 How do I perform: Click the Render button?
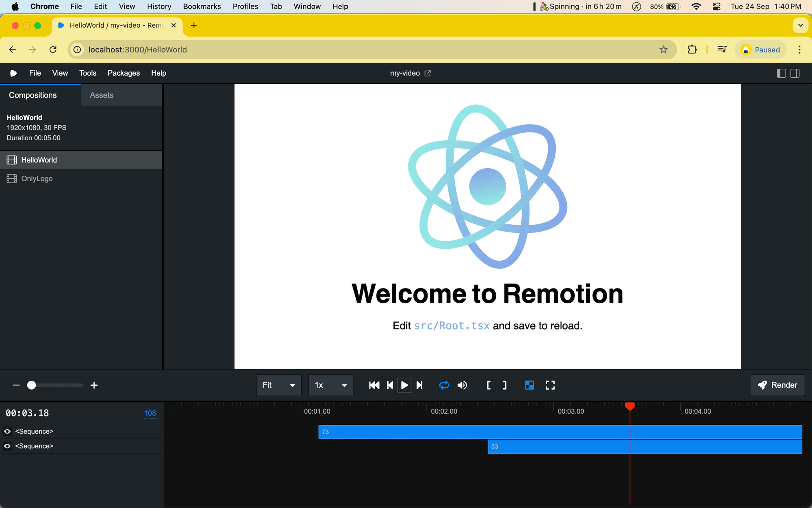[x=777, y=385]
